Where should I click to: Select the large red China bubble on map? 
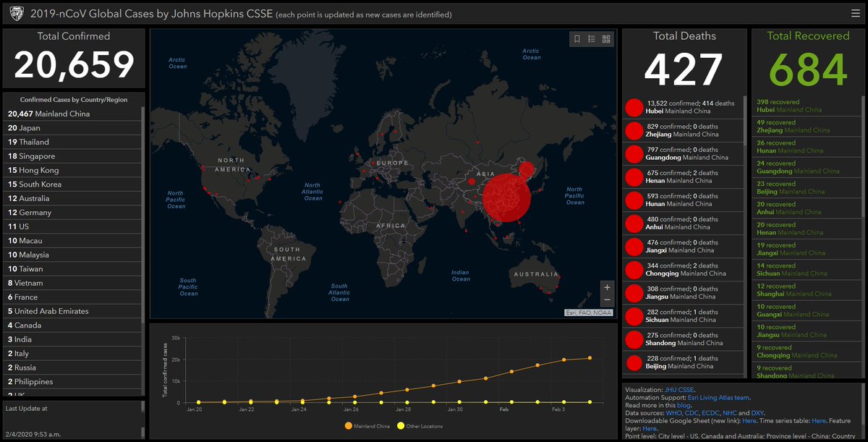pyautogui.click(x=507, y=197)
